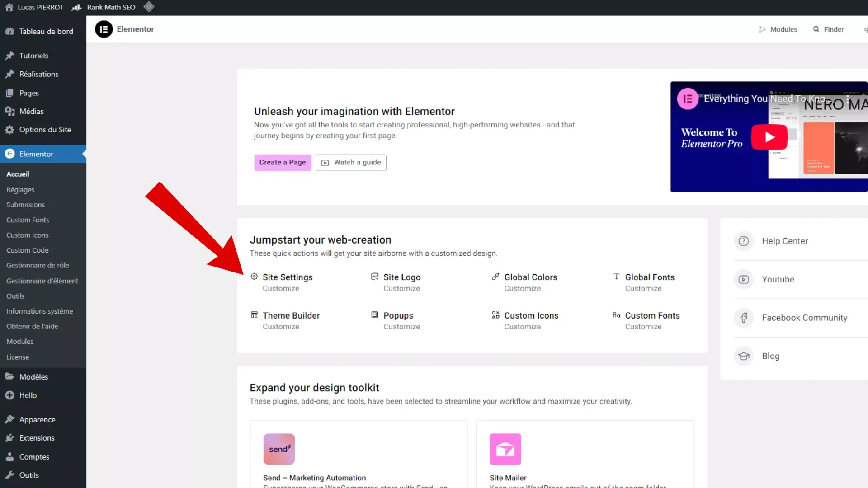Click Customize under Global Fonts

click(x=643, y=289)
